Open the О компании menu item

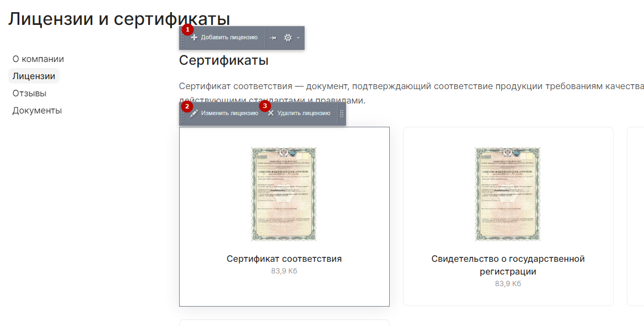point(38,59)
